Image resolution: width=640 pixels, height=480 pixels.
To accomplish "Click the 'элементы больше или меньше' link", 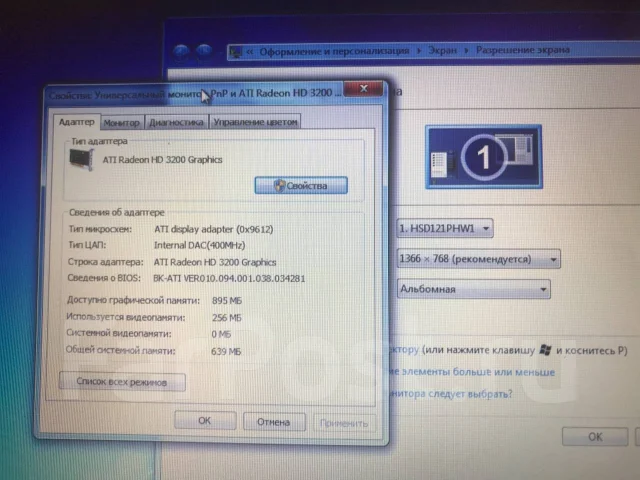I will [472, 372].
